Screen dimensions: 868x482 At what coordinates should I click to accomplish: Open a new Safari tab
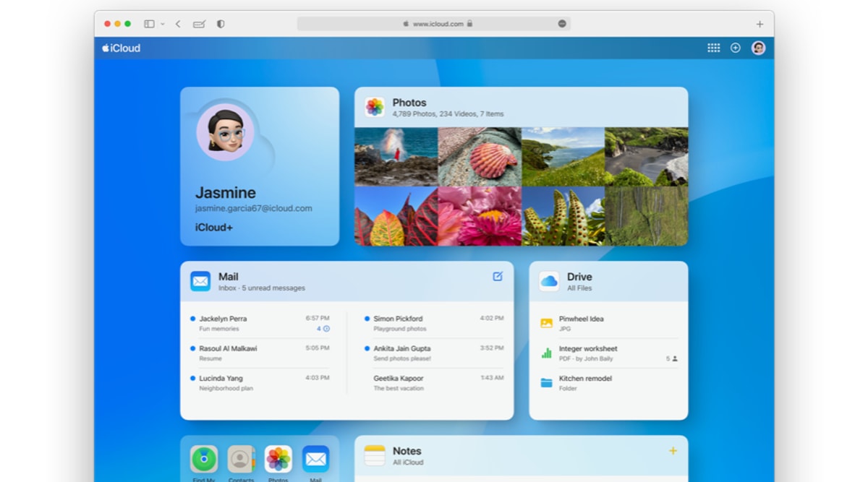tap(759, 24)
